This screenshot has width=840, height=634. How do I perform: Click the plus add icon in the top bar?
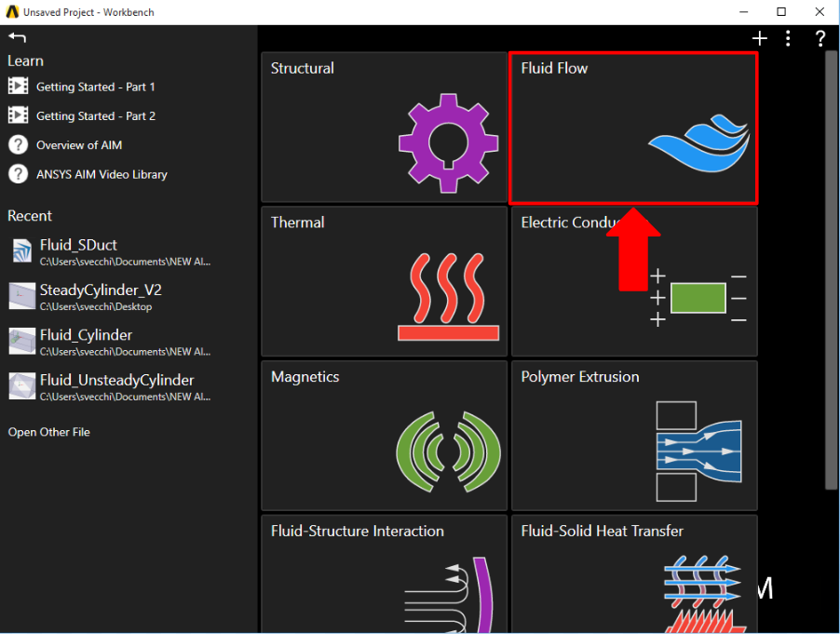coord(759,38)
